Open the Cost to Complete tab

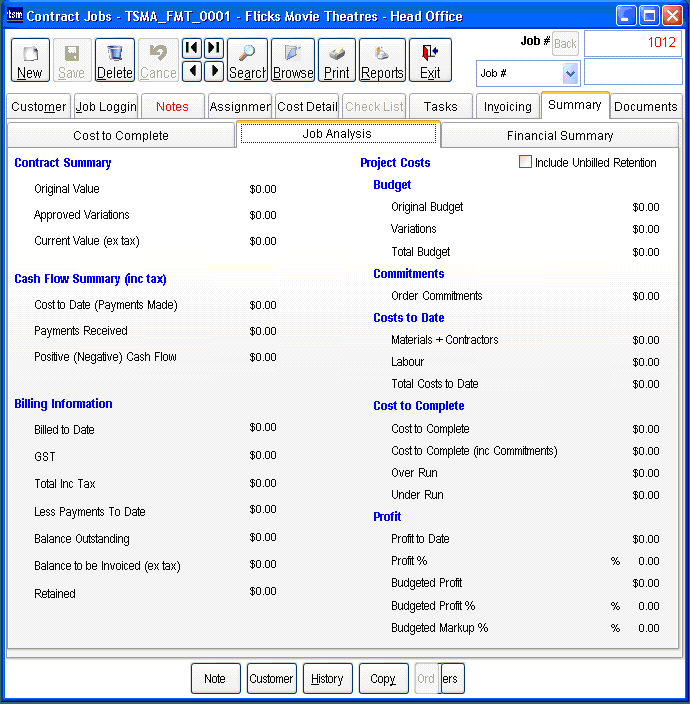tap(121, 136)
